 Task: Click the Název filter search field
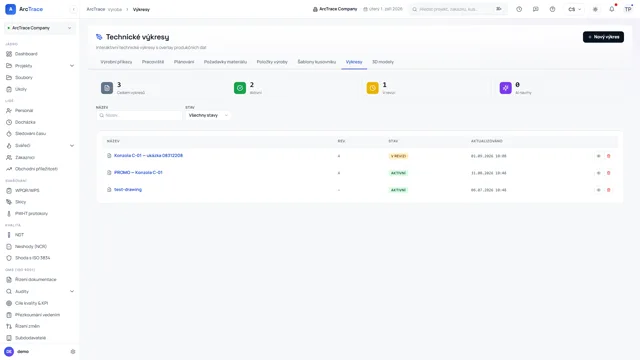coord(139,116)
